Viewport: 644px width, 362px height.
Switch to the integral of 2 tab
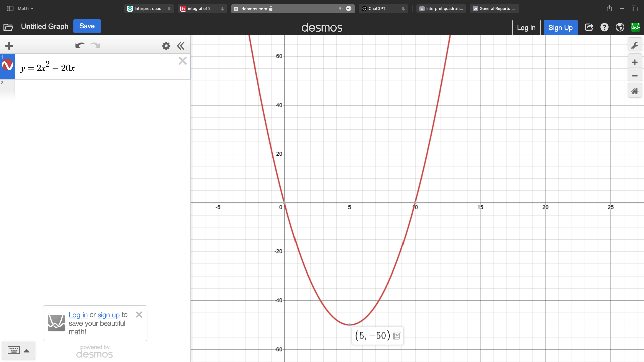tap(199, 9)
